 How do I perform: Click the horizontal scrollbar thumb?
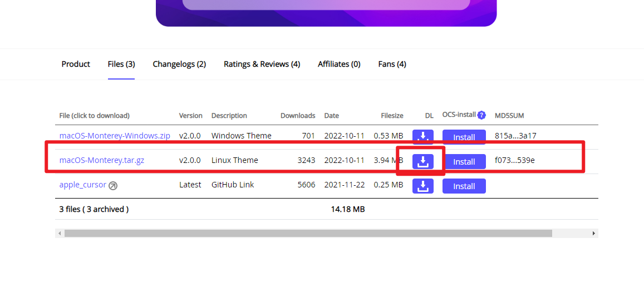[308, 234]
